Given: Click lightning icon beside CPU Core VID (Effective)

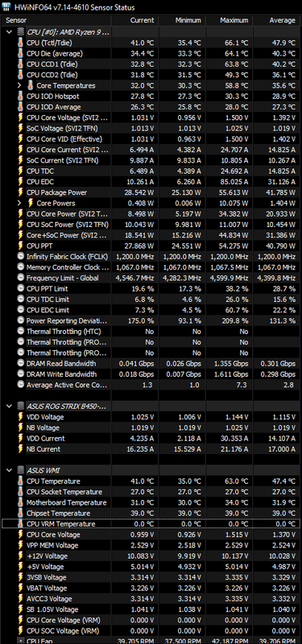Looking at the screenshot, I should pos(21,138).
